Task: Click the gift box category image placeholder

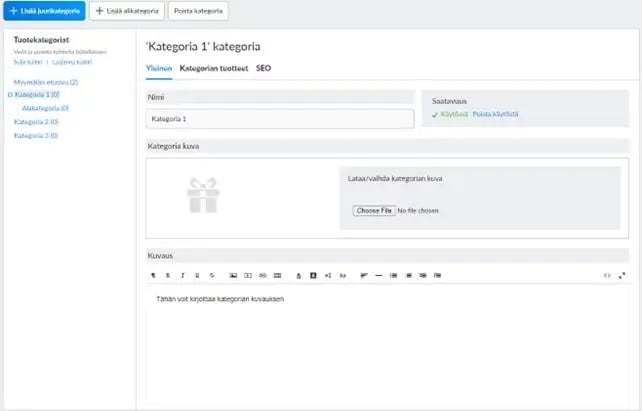Action: point(203,195)
